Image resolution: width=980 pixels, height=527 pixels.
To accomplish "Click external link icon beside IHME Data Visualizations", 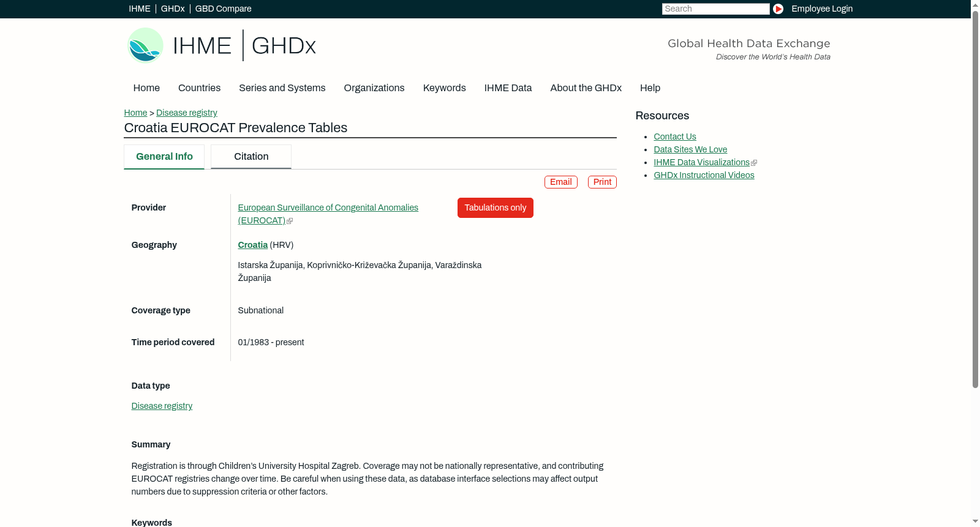I will pos(754,163).
